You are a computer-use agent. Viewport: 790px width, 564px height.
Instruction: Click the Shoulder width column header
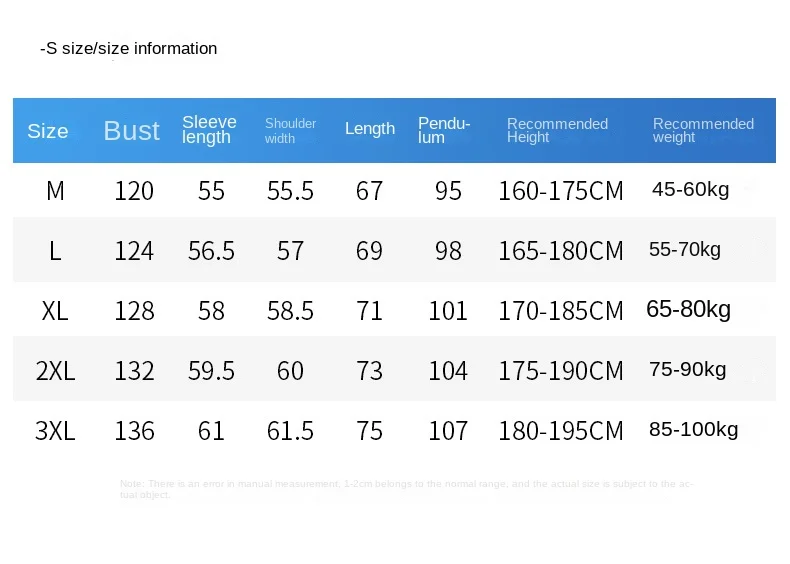[290, 131]
